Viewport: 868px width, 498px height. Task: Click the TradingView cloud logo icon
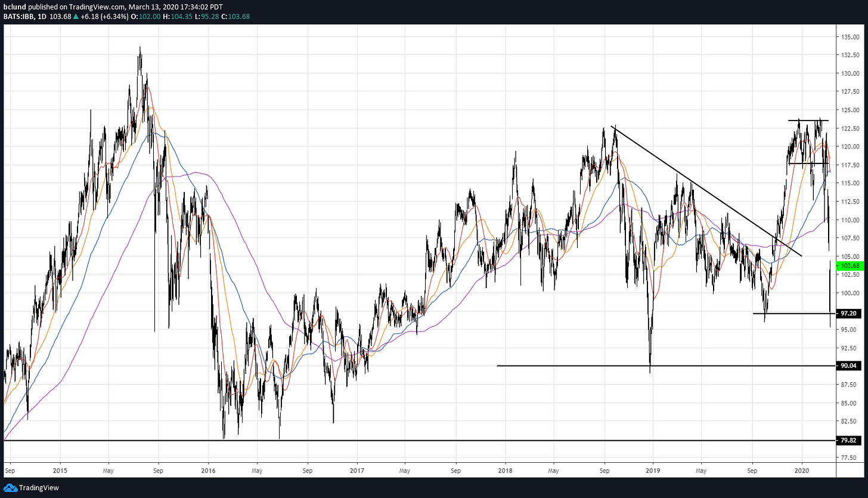(x=10, y=488)
